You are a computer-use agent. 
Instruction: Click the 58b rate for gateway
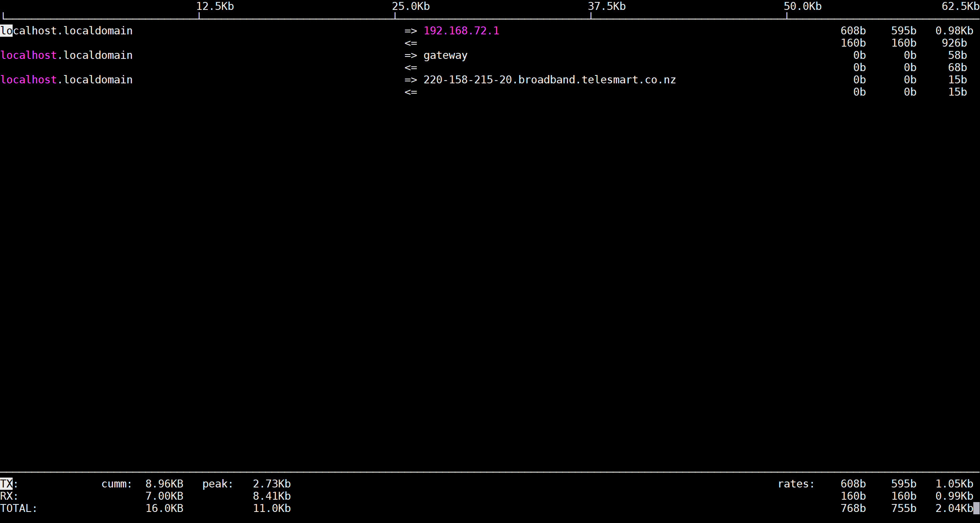tap(957, 55)
